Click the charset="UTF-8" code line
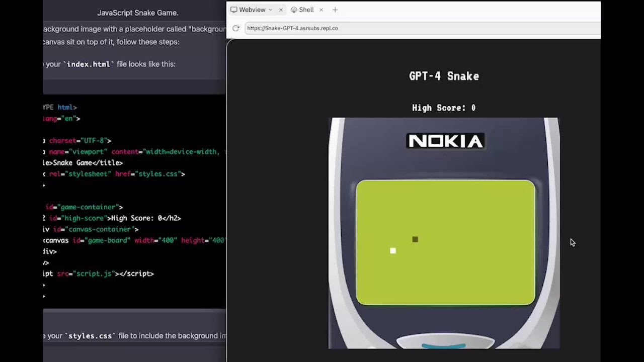This screenshot has height=362, width=644. coord(77,141)
